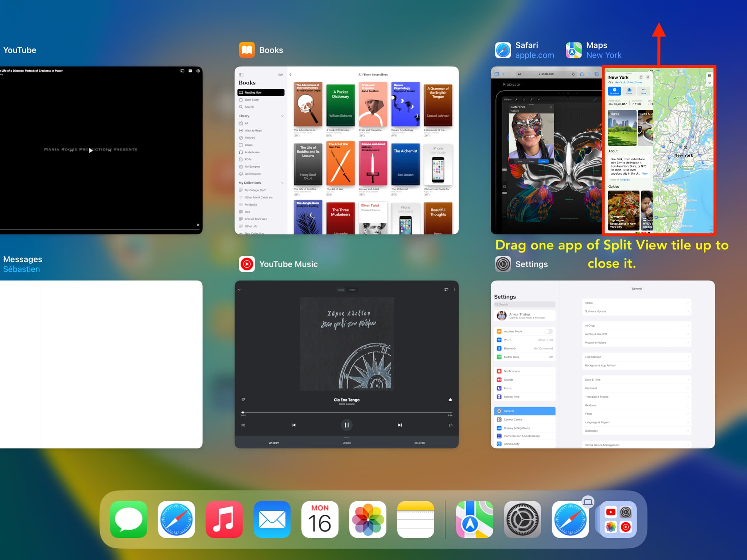Toggle repeat in YouTube Music

pos(451,425)
